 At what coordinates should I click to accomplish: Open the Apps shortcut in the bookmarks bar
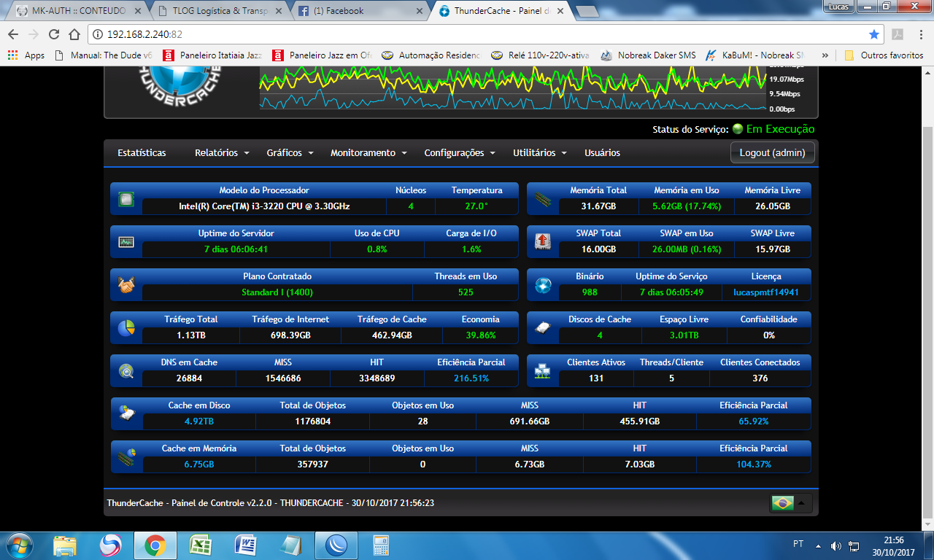26,55
